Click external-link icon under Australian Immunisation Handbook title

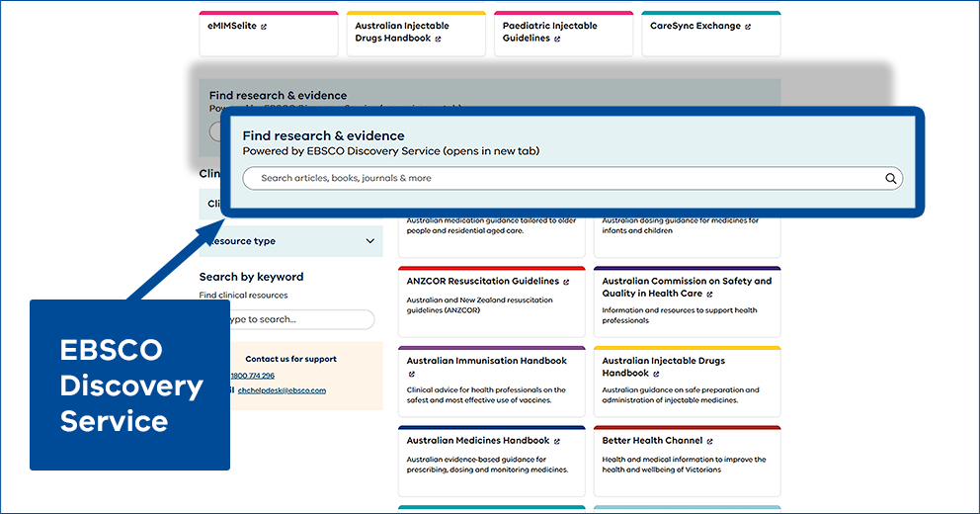[411, 374]
